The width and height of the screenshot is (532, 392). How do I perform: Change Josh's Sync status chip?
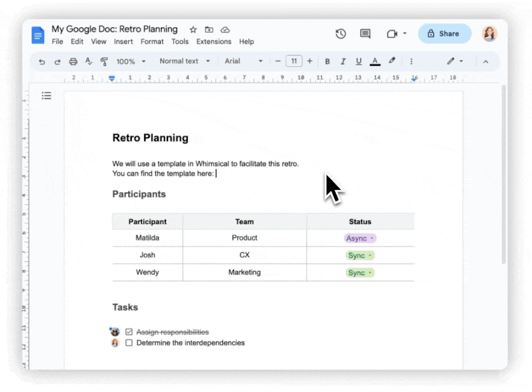(x=360, y=255)
